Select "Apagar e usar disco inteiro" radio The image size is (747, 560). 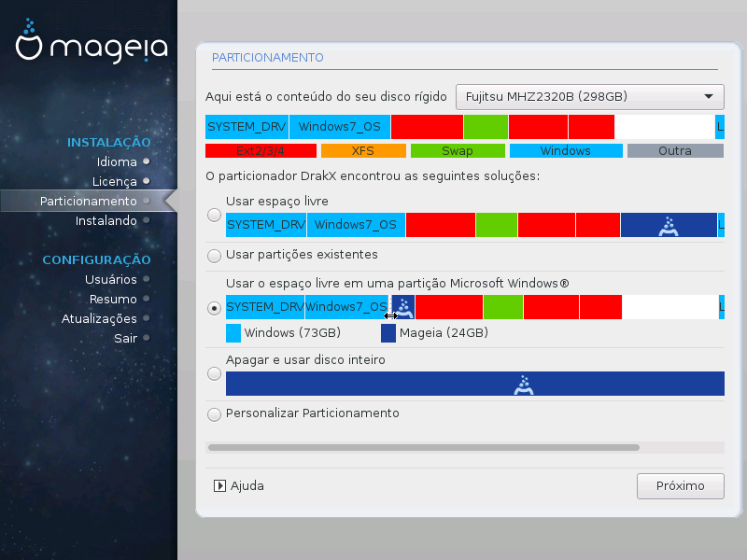coord(215,374)
